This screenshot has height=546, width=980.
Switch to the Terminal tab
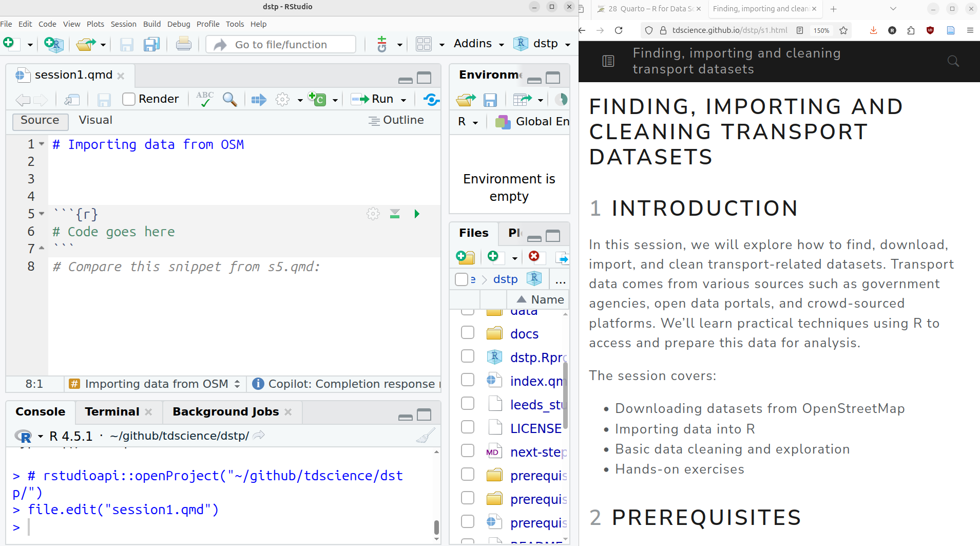(112, 412)
